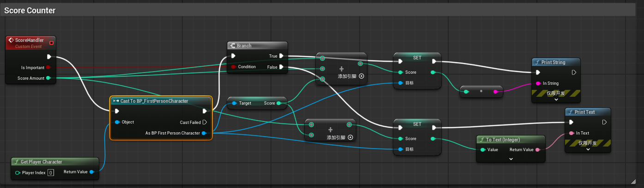Click the As BP First Person Character pin
The image size is (644, 188).
204,133
